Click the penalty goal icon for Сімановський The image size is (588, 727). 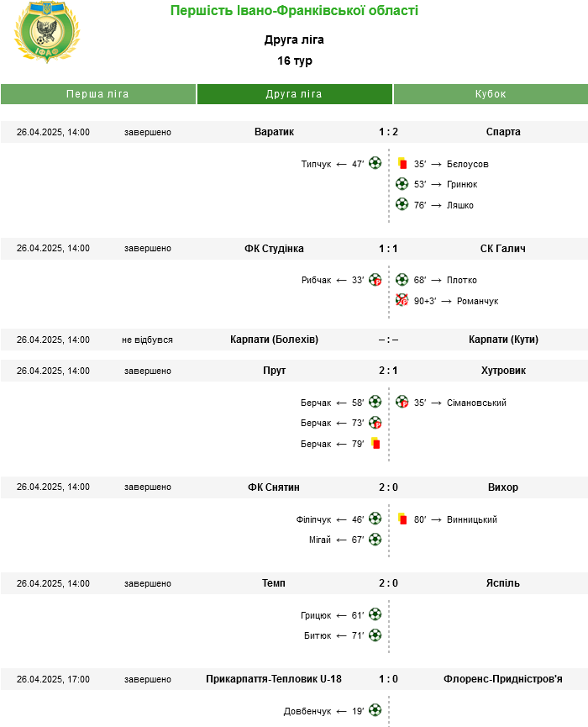coord(402,402)
